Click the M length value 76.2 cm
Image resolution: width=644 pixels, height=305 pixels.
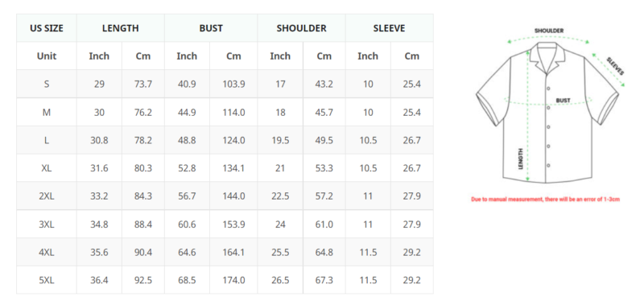[x=143, y=113]
